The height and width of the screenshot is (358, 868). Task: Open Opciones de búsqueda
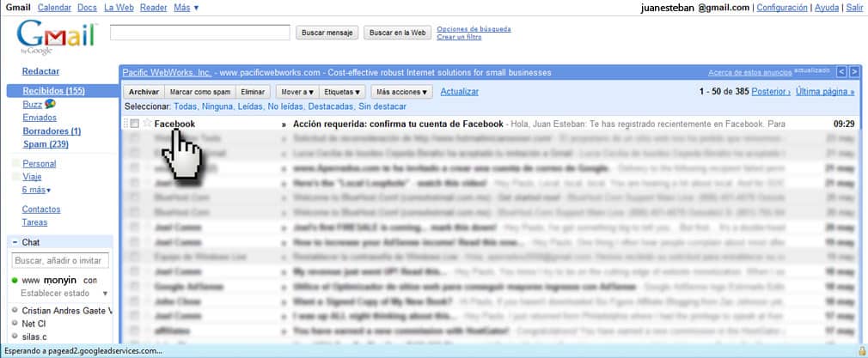click(x=474, y=29)
